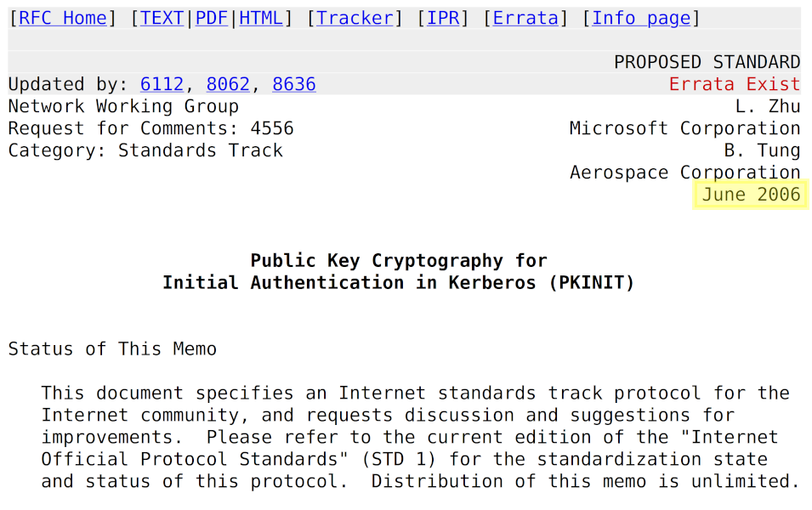View the Errata link in header
This screenshot has width=812, height=510.
pyautogui.click(x=525, y=18)
